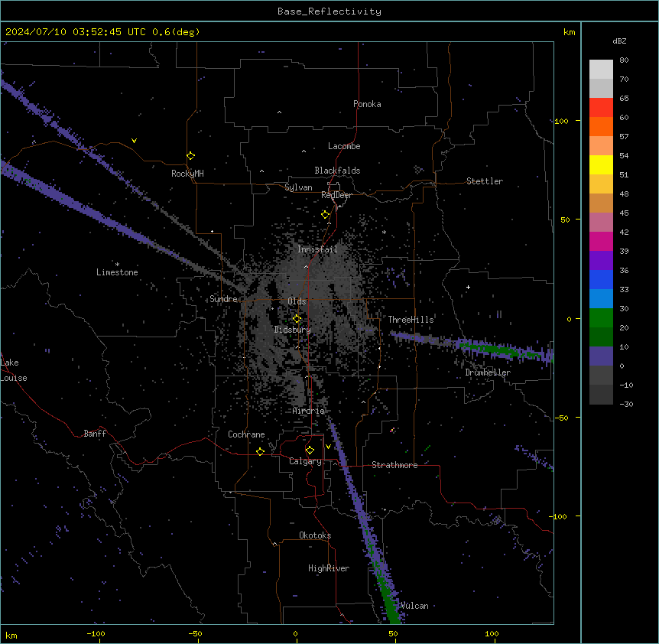Select the bright green 30-20 dBZ legend swatch

tap(601, 318)
